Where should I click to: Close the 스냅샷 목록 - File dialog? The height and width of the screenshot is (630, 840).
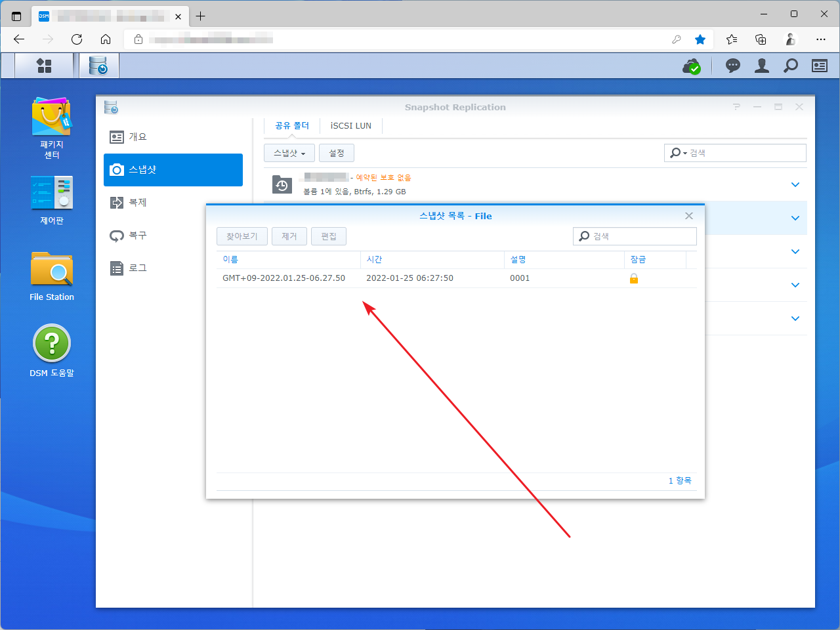point(689,216)
